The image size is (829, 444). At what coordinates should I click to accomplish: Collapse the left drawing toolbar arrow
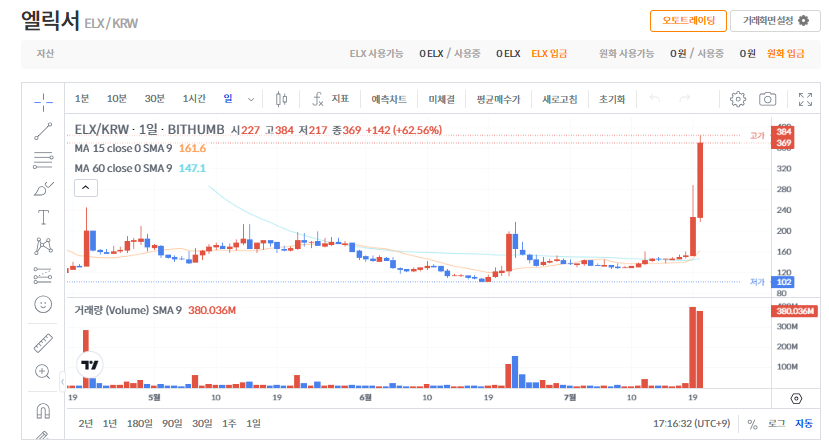[x=62, y=381]
